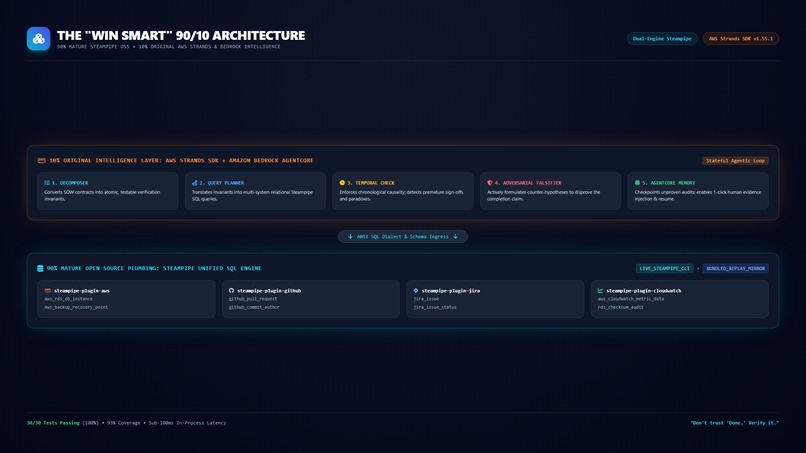Image resolution: width=806 pixels, height=453 pixels.
Task: Select the LIVE_STEAMPIPE_CLI badge
Action: [664, 268]
